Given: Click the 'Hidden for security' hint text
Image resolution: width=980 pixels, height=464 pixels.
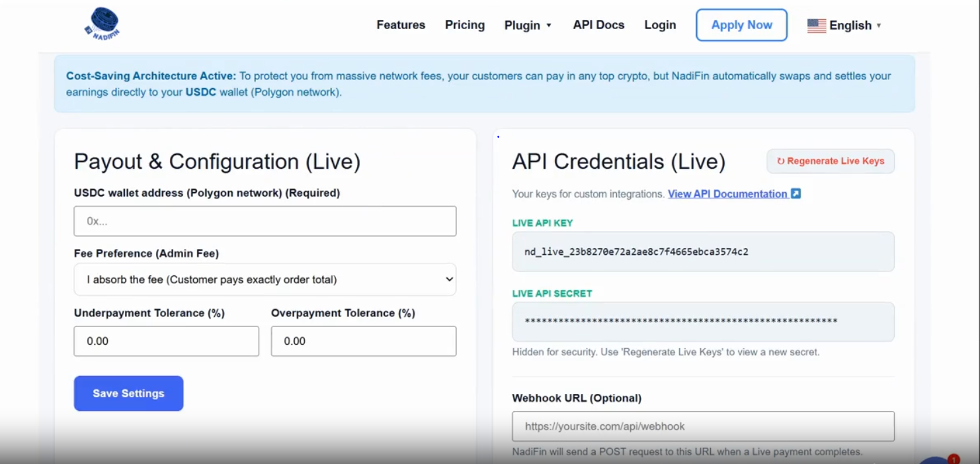Looking at the screenshot, I should coord(666,352).
